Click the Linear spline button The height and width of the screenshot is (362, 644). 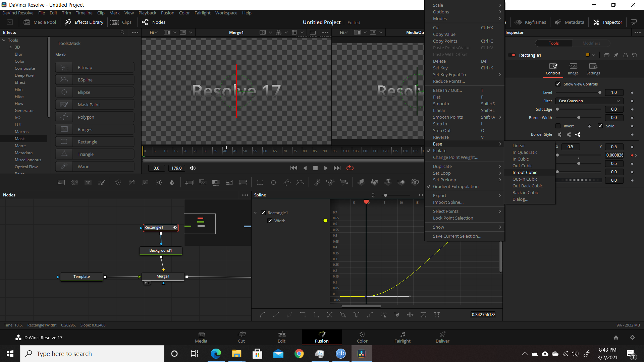(276, 315)
